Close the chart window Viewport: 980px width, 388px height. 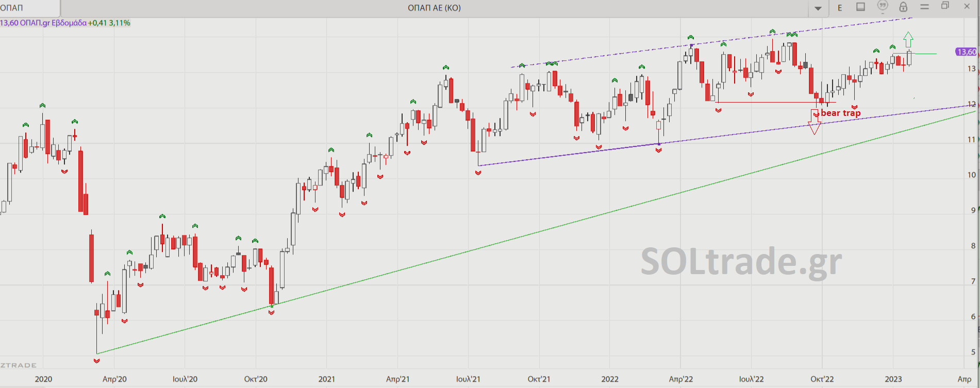[x=967, y=6]
